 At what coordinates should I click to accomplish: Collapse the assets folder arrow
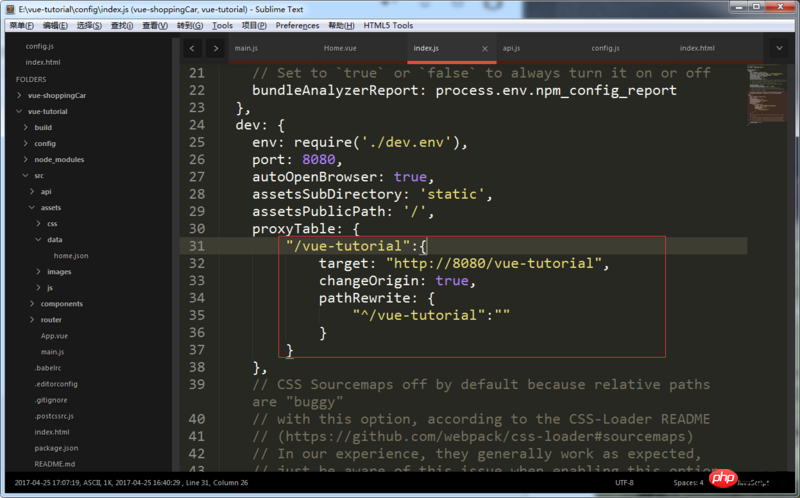[x=32, y=207]
